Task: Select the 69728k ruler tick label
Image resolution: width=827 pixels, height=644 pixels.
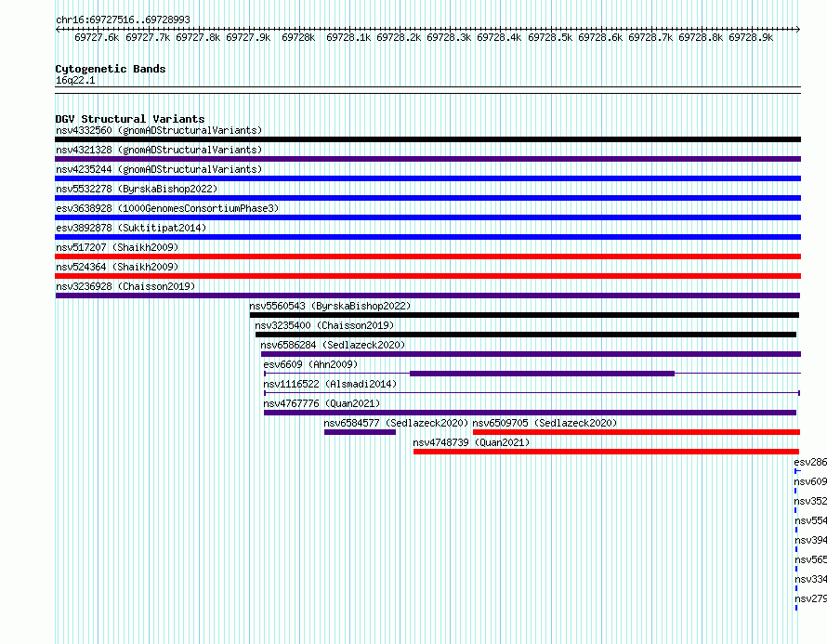Action: [x=298, y=37]
